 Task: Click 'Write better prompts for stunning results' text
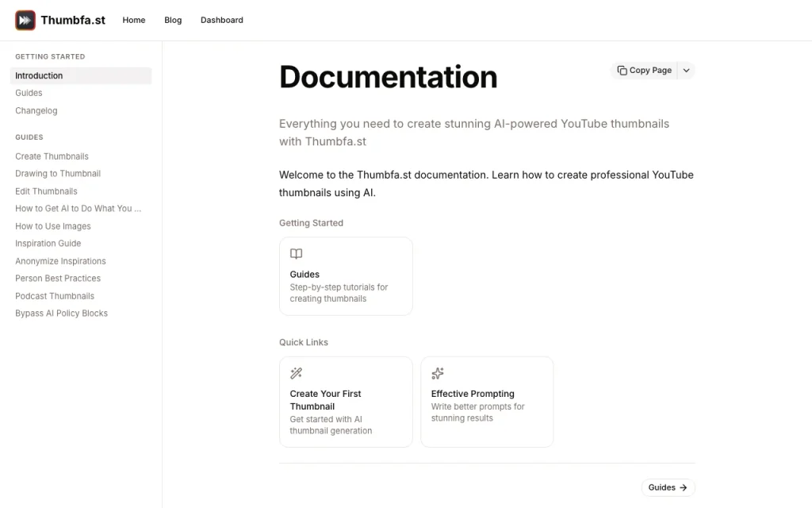pos(478,412)
